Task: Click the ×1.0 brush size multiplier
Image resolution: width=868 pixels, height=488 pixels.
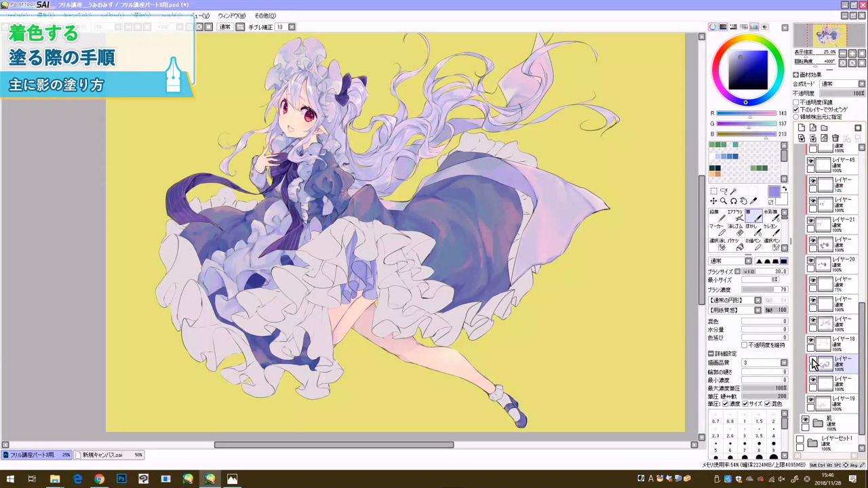Action: click(749, 271)
